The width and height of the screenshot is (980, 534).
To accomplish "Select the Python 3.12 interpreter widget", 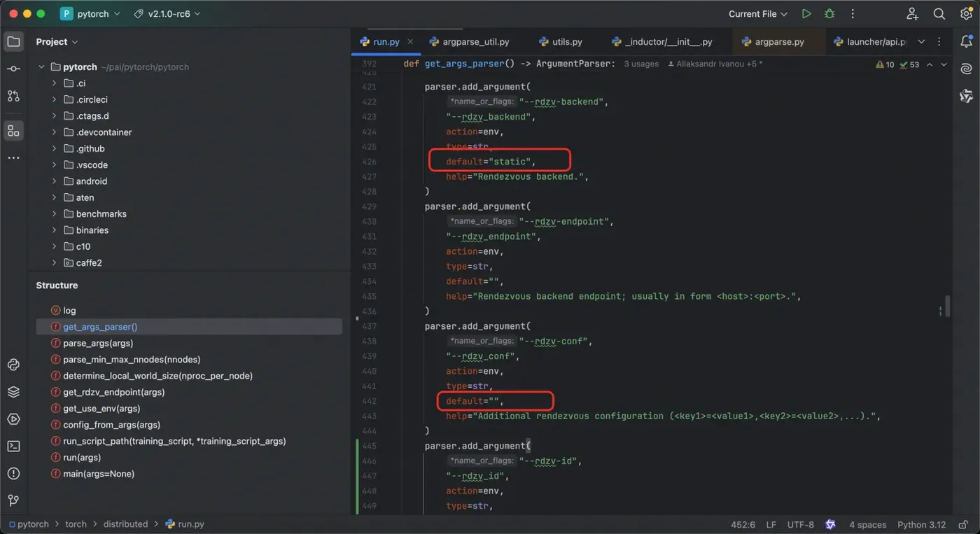I will pos(921,524).
